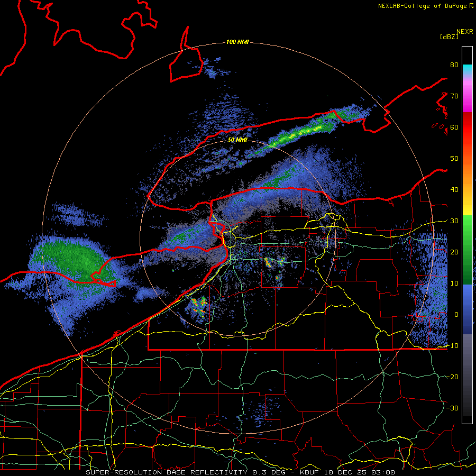476x476 pixels.
Task: Click the cyan segment of the color bar
Action: (x=467, y=69)
